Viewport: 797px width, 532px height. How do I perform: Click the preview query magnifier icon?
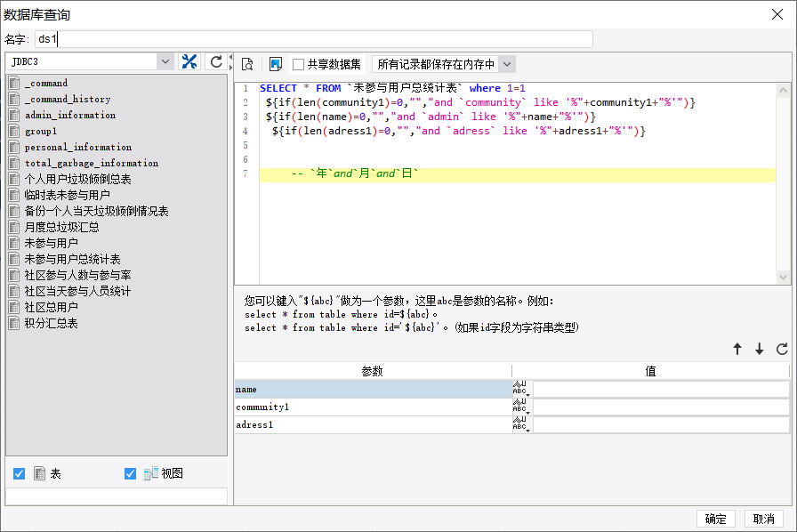tap(247, 64)
